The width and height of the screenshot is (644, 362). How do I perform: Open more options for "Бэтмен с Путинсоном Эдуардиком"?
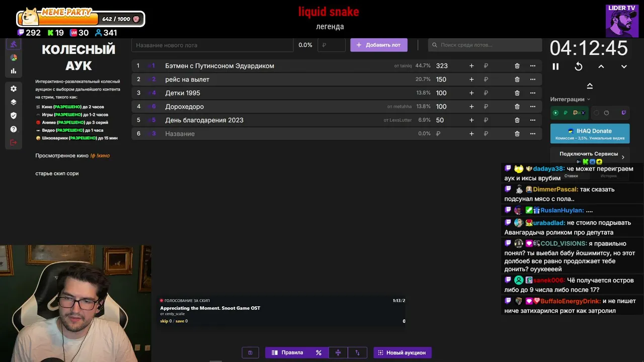(532, 66)
